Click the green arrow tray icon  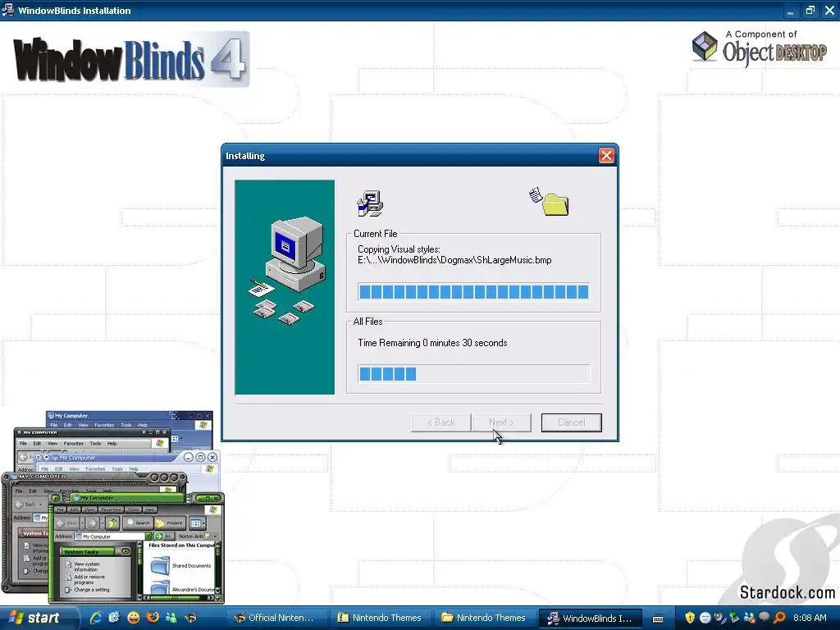(734, 618)
